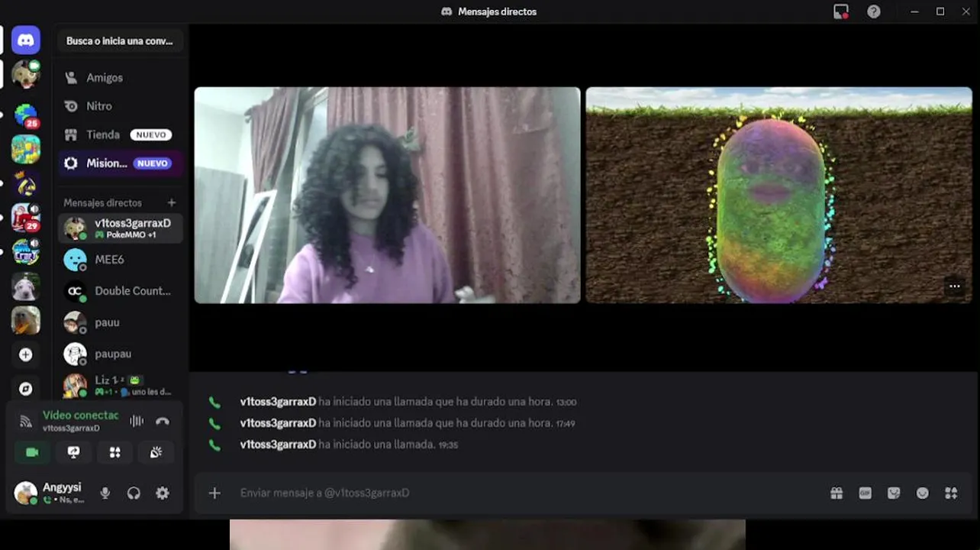Click the search or start conversation box
The image size is (980, 550).
tap(120, 41)
